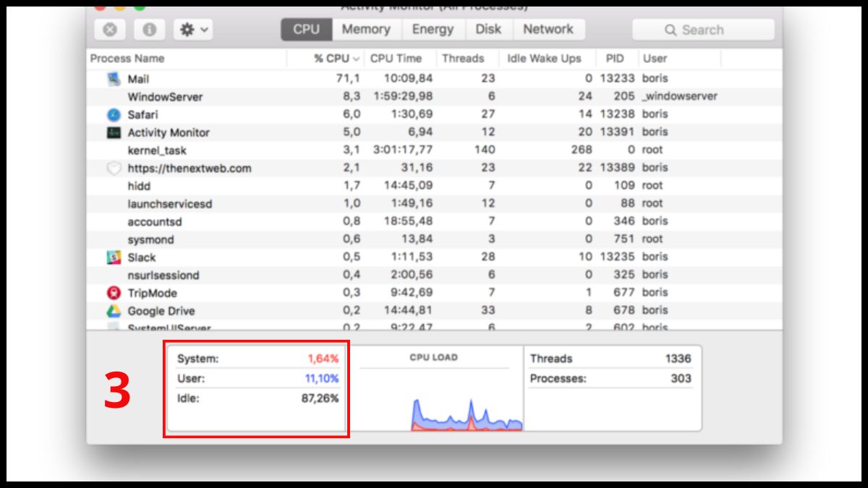Screen dimensions: 868x488
Task: Select the kernel_task process
Action: [x=157, y=150]
